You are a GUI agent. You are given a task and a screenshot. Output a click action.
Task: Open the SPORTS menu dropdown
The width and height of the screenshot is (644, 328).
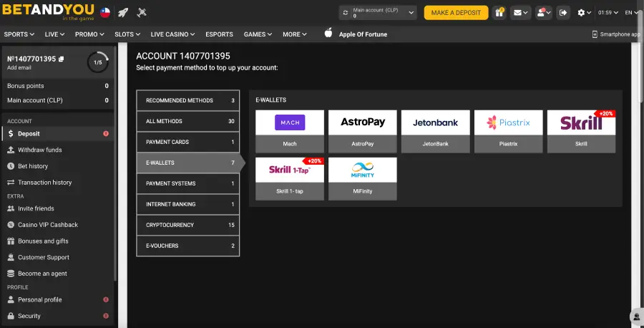coord(19,34)
